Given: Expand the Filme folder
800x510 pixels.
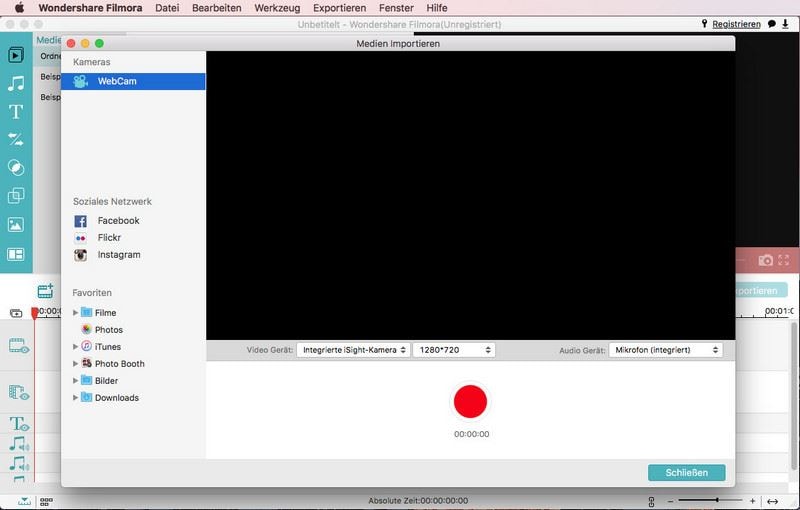Looking at the screenshot, I should point(76,313).
